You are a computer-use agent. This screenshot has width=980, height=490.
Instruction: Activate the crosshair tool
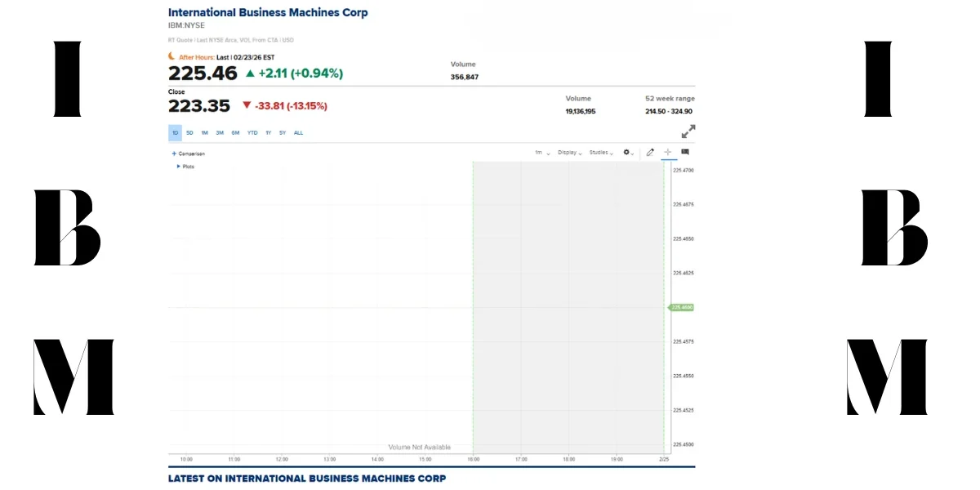pyautogui.click(x=667, y=152)
